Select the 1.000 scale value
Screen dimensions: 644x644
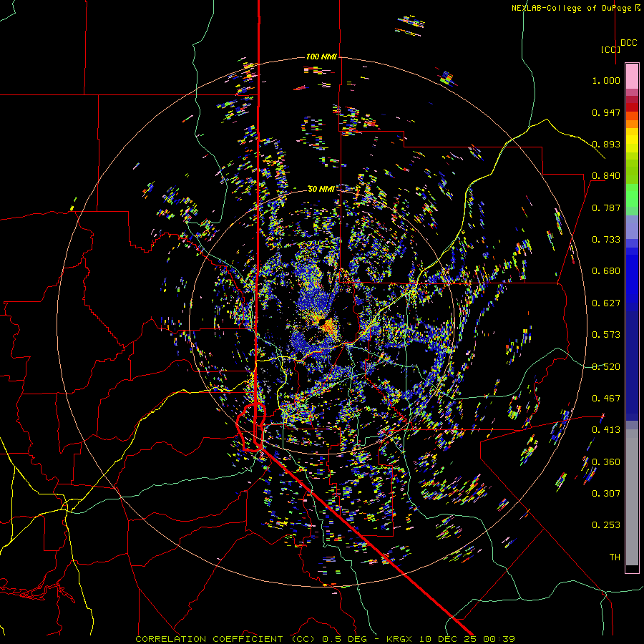click(606, 81)
